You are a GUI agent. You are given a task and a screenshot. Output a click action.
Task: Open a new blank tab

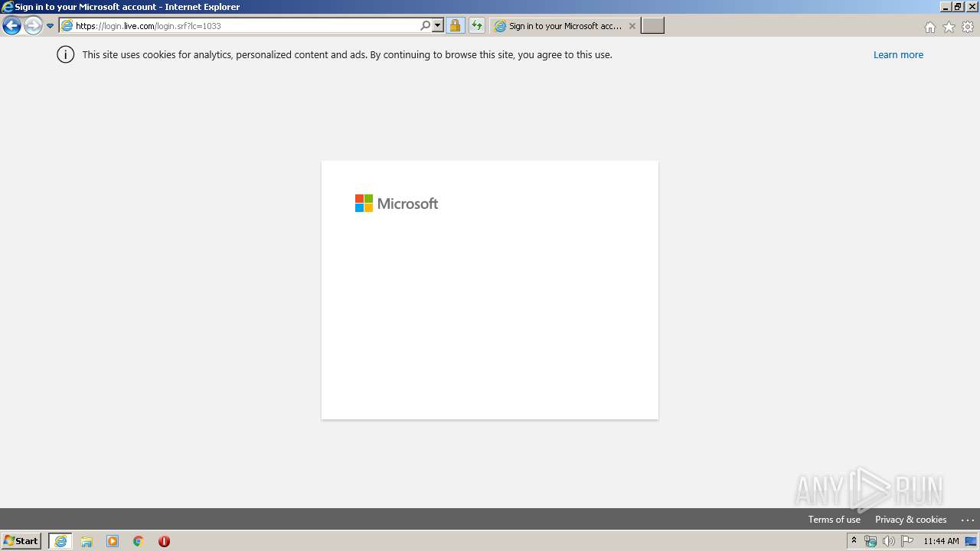coord(652,26)
